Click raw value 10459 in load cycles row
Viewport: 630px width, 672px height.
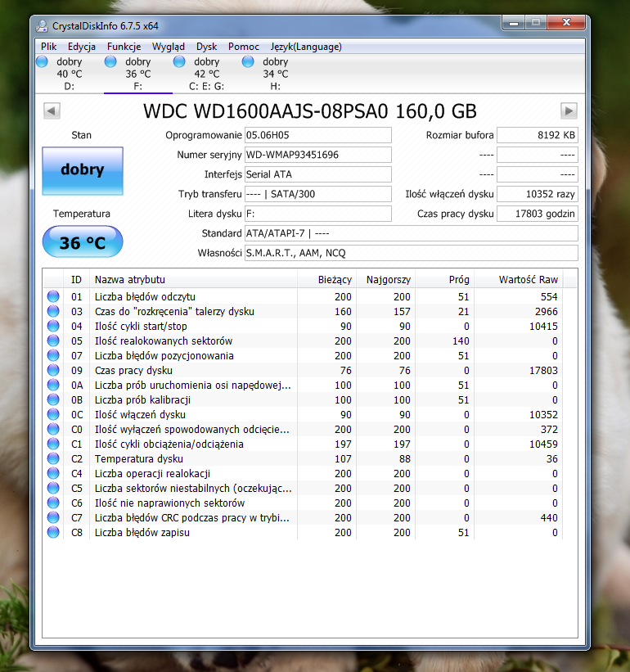543,444
